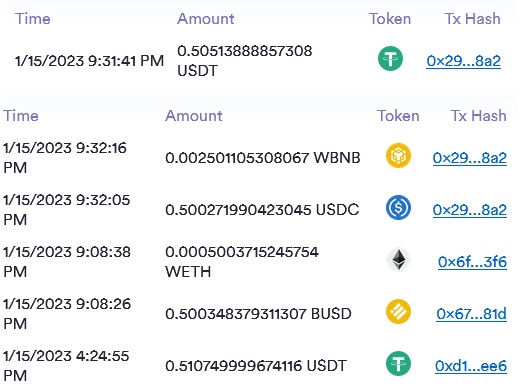This screenshot has width=528, height=390.
Task: Open tx hash link in the USDC row
Action: point(470,210)
